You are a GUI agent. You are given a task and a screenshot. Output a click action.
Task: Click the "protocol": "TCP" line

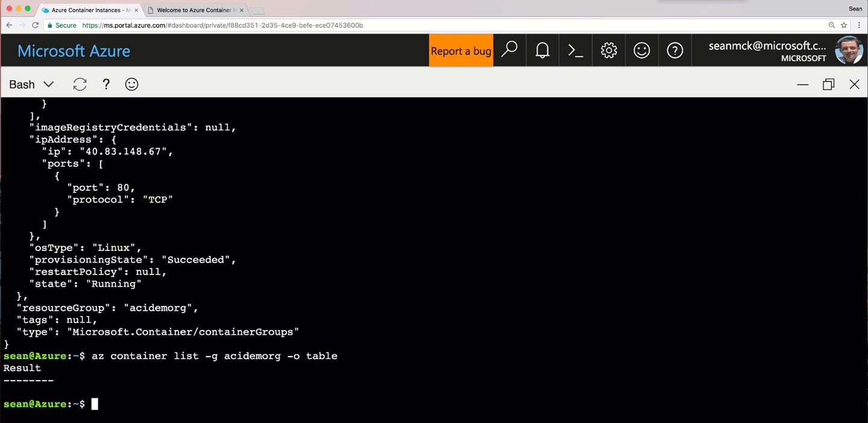(x=120, y=199)
